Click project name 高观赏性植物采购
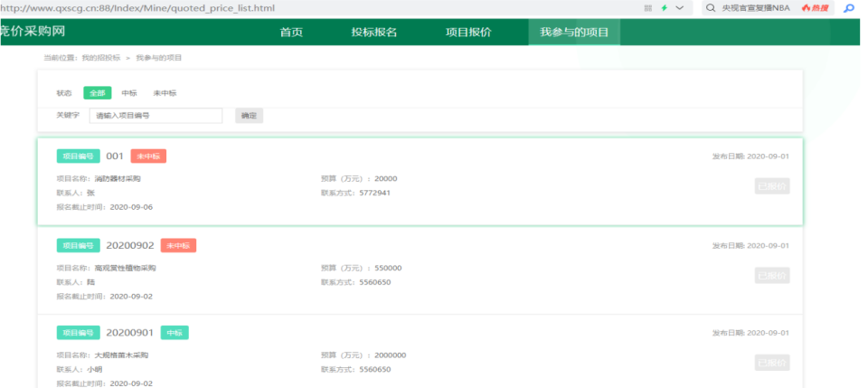Screen dimensions: 868x388 pos(125,268)
